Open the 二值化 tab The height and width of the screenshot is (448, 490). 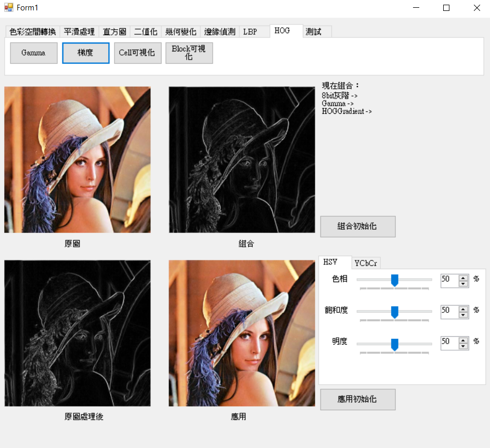coord(146,32)
